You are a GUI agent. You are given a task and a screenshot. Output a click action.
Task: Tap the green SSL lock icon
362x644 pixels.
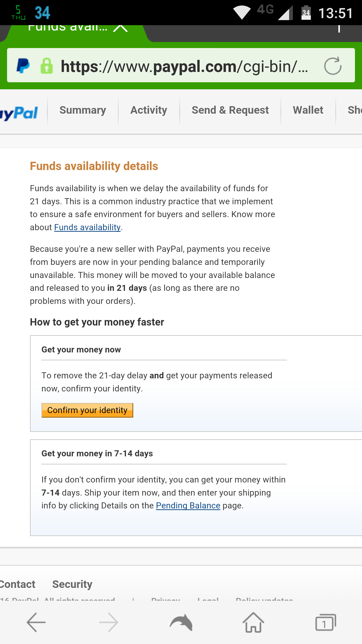[x=47, y=66]
